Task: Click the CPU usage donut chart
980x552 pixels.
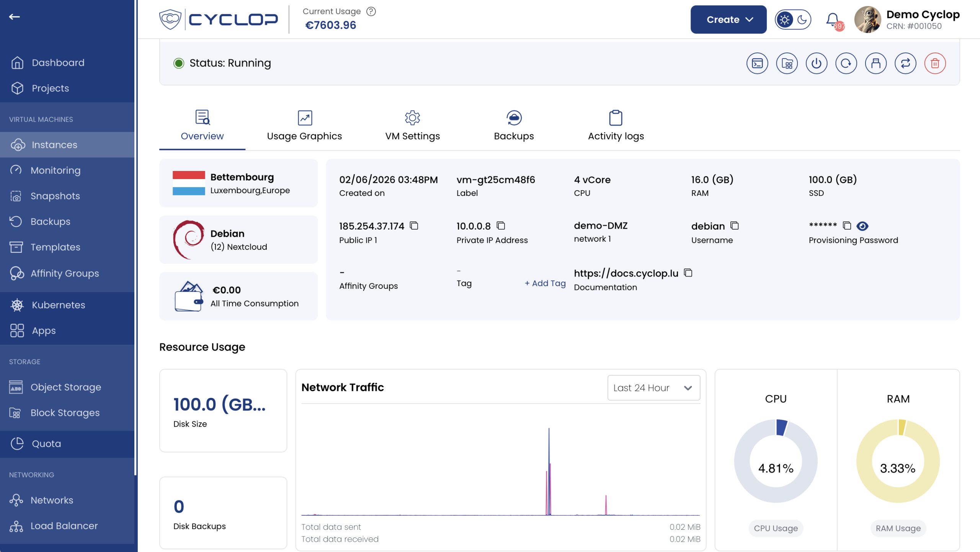Action: [x=776, y=461]
